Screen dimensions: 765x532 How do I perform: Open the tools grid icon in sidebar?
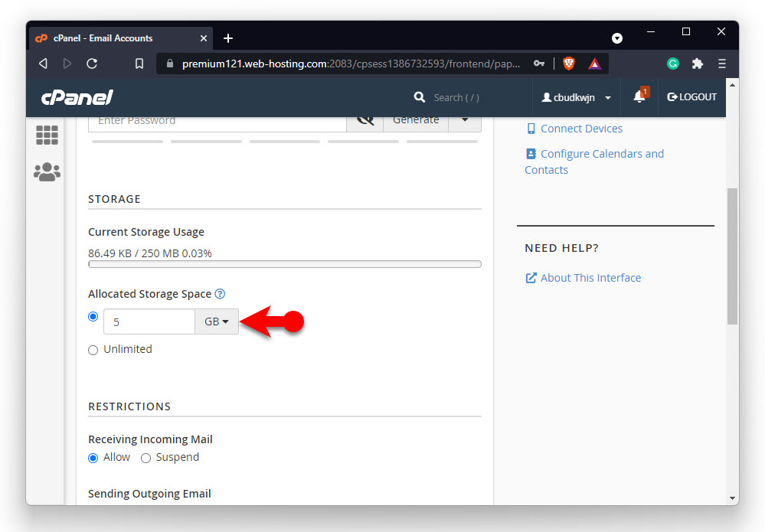(x=47, y=135)
